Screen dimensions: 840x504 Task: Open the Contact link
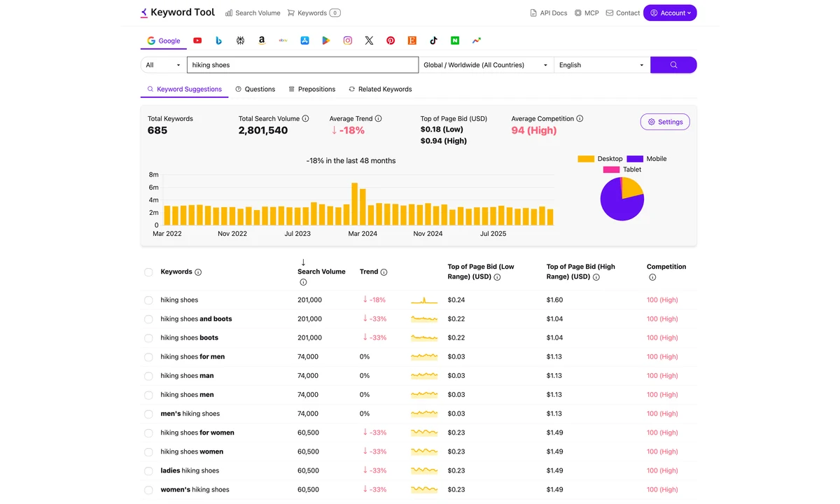click(x=623, y=13)
